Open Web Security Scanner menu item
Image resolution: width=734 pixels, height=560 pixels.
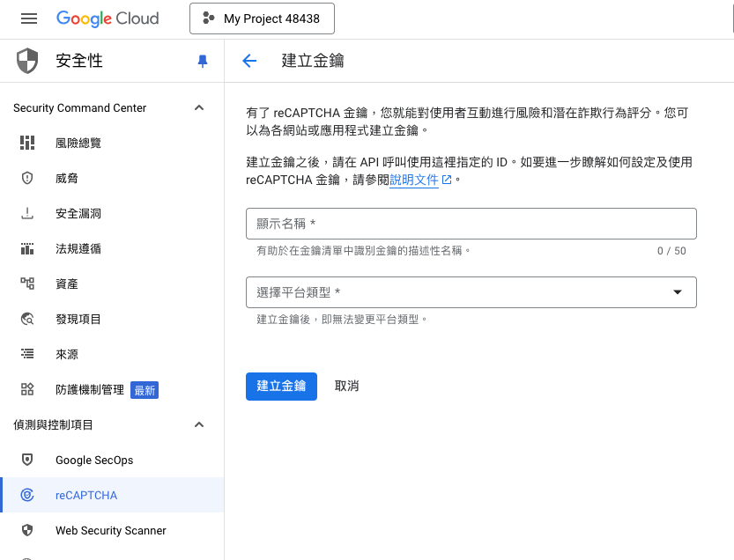(x=110, y=530)
